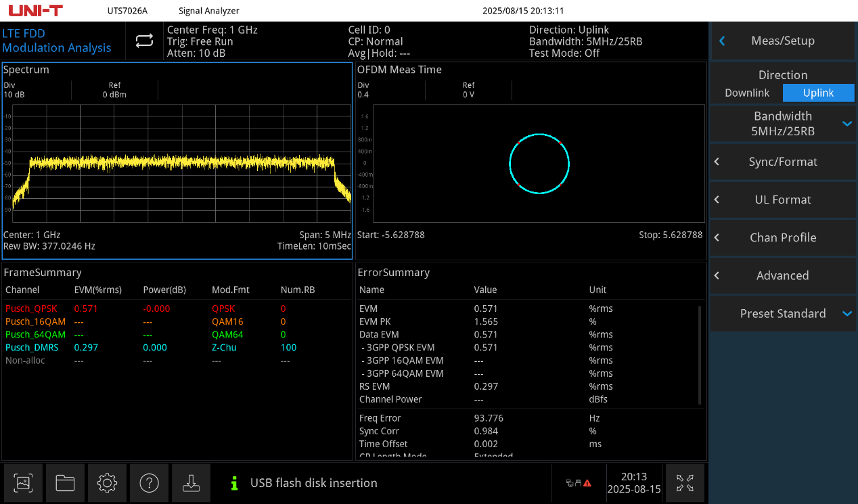
Task: Click the save/export download icon
Action: 191,483
